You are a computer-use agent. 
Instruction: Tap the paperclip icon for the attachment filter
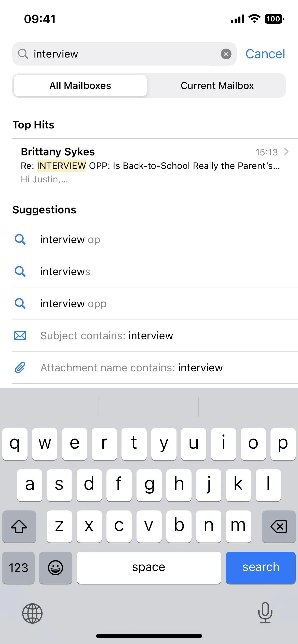(20, 368)
